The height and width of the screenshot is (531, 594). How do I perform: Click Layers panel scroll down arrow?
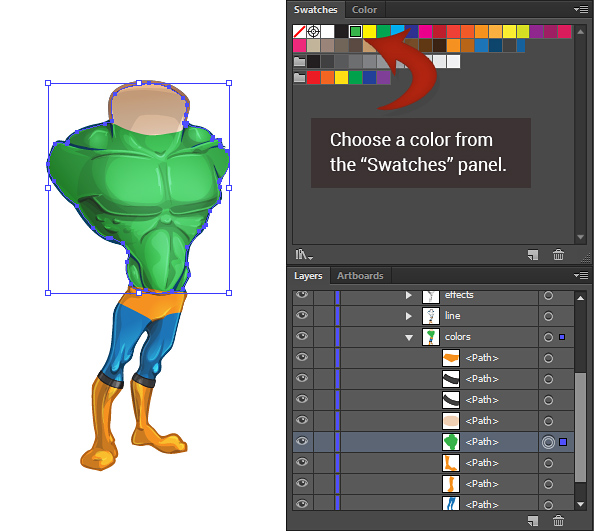pyautogui.click(x=580, y=504)
